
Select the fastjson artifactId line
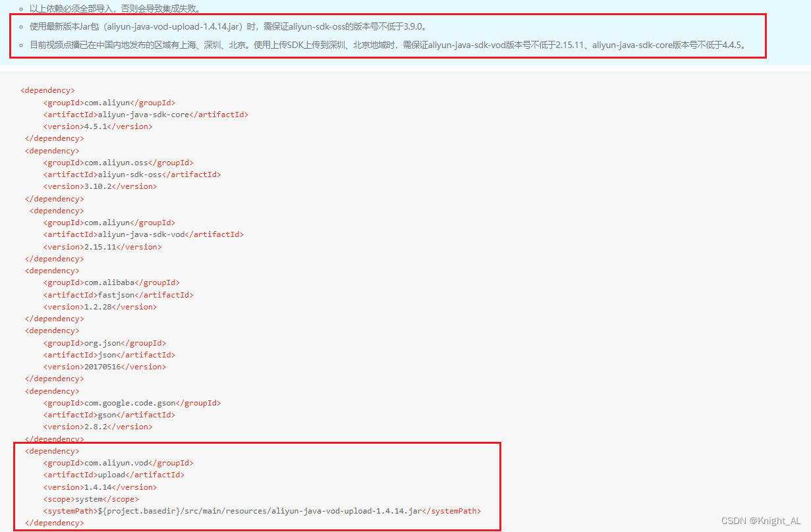coord(119,295)
